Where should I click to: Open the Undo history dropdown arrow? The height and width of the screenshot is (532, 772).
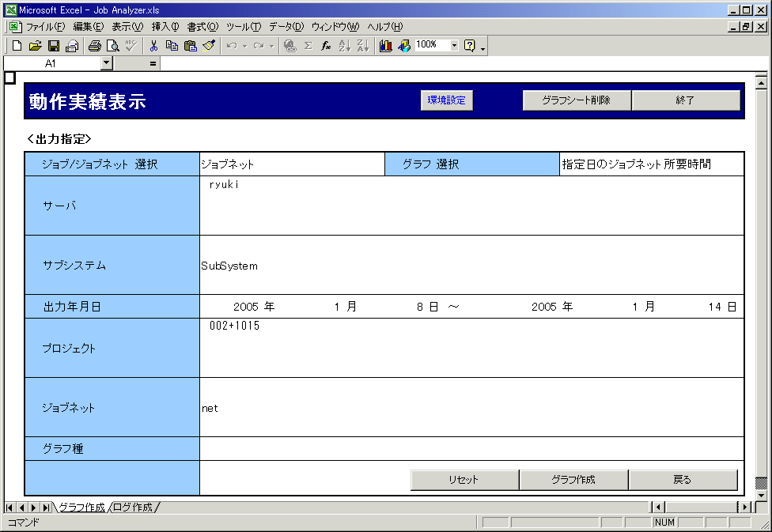click(244, 47)
